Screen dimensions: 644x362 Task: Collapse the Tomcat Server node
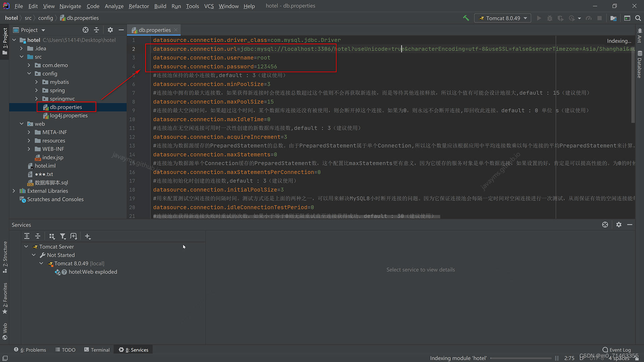(x=26, y=246)
